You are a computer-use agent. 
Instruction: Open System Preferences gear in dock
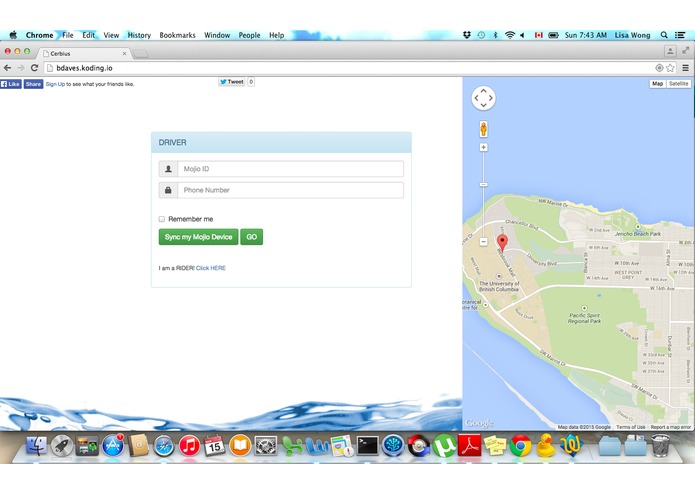point(266,445)
